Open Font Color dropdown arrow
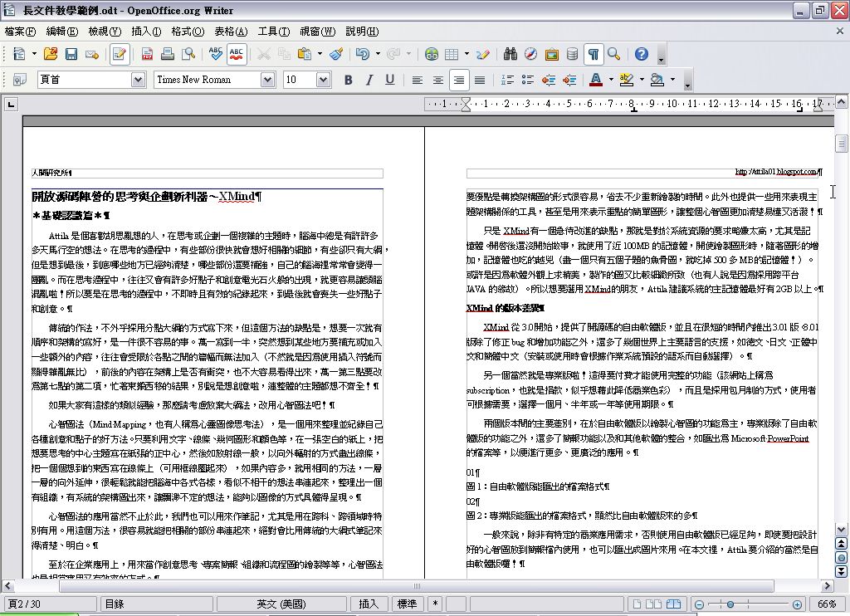The height and width of the screenshot is (616, 850). (611, 80)
